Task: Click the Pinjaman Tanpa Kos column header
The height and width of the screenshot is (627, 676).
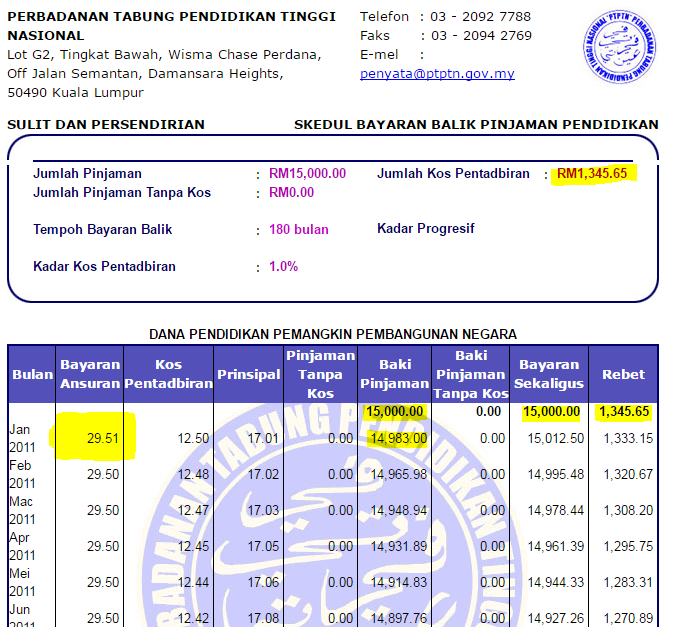Action: pos(320,374)
